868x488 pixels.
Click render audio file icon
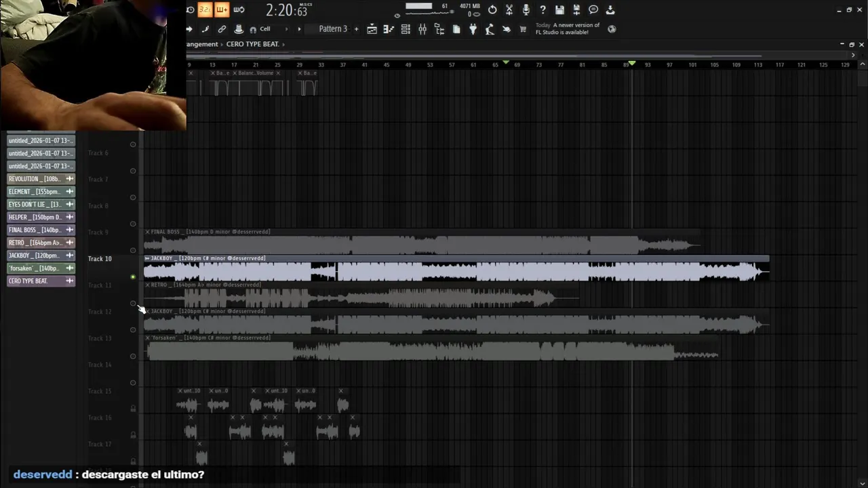coord(576,9)
